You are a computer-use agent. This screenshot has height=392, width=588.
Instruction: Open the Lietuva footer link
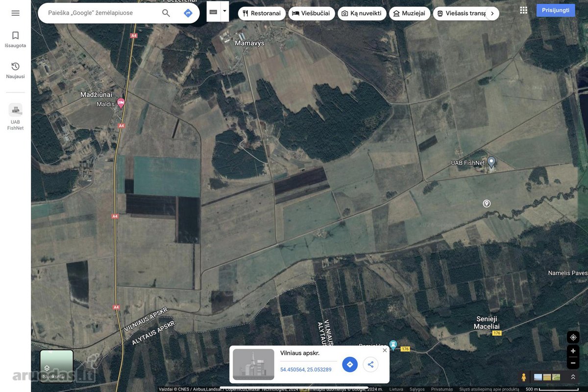(396, 389)
